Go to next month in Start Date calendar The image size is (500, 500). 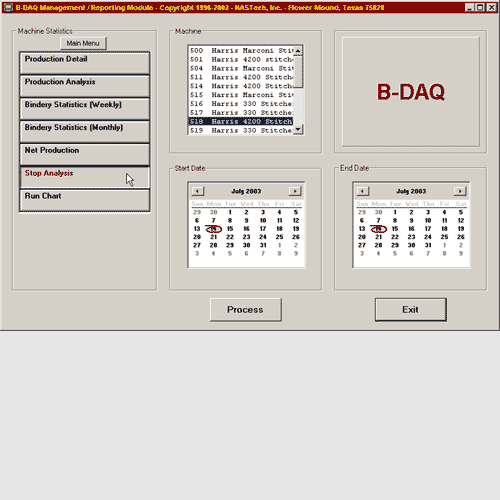295,191
